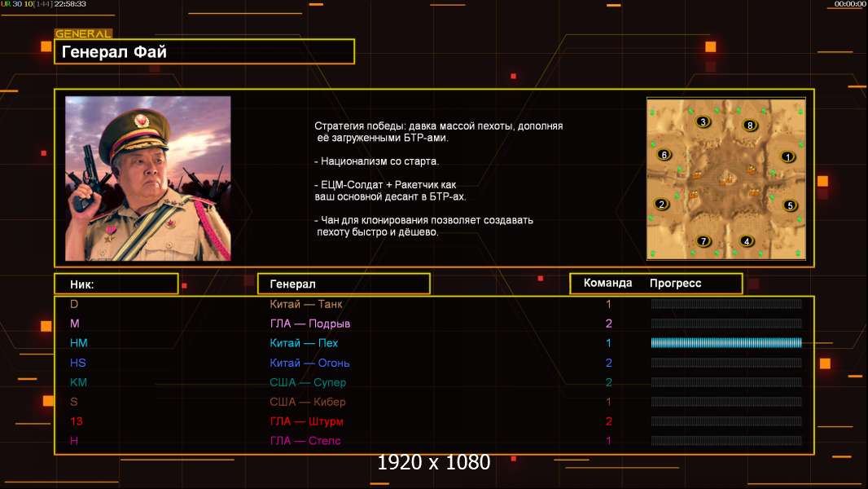Screen dimensions: 868x489
Task: Click the Национализм со старта tip line
Action: pos(376,161)
